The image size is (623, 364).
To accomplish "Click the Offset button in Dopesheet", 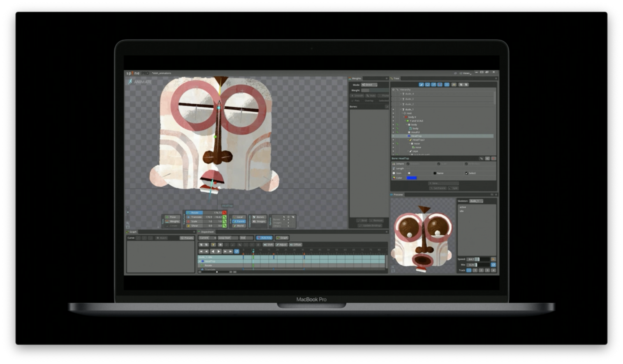I will coord(296,244).
